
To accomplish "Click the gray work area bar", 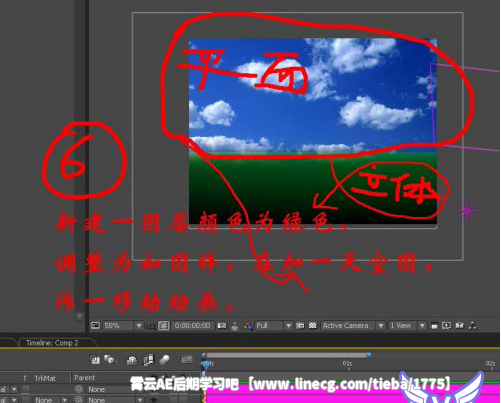I will tap(286, 356).
